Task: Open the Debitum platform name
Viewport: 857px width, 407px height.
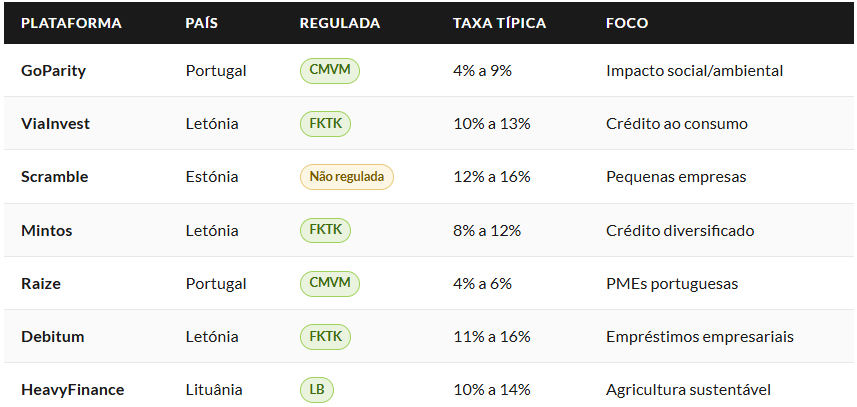Action: 52,337
